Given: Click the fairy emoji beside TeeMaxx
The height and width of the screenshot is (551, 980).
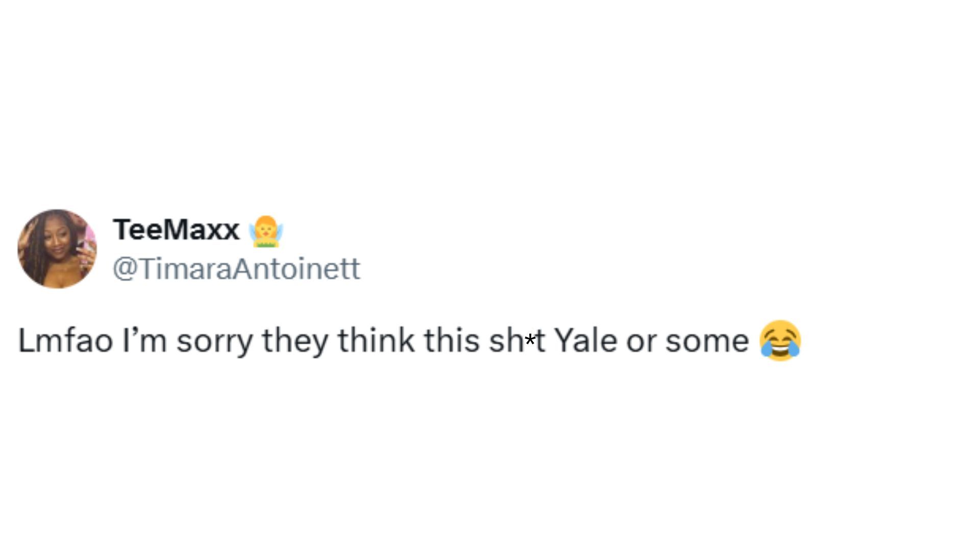Looking at the screenshot, I should (265, 231).
